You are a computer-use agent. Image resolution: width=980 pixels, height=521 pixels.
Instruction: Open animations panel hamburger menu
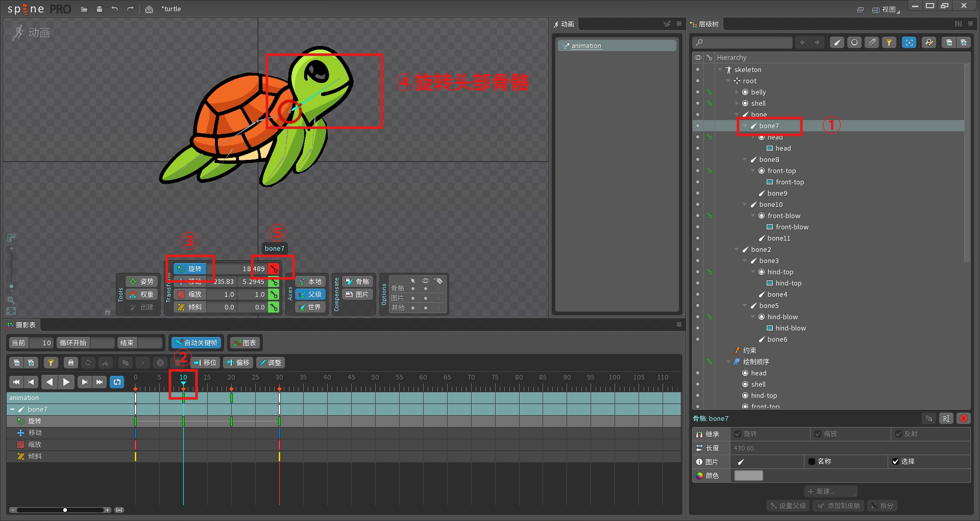(x=679, y=24)
